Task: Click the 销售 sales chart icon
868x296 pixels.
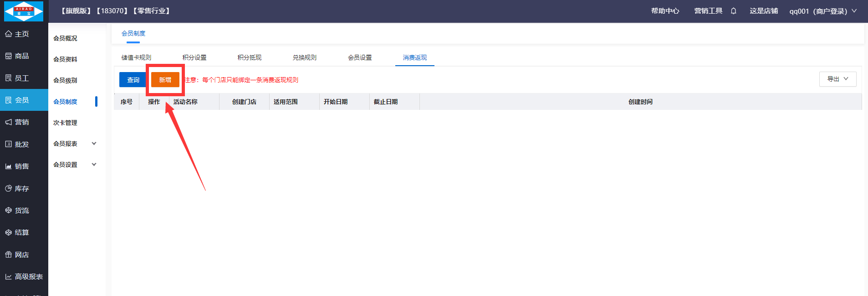Action: pos(8,166)
